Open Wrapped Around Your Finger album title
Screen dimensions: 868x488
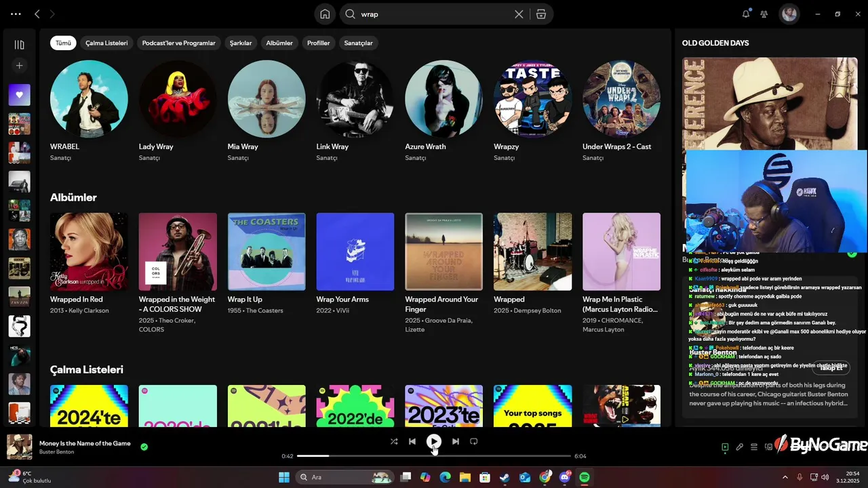441,304
